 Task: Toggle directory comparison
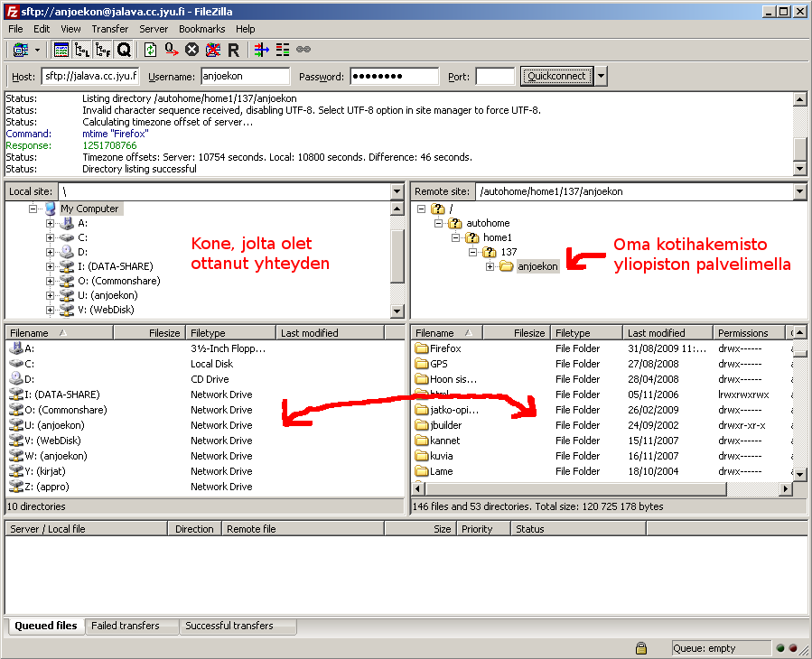(x=283, y=50)
